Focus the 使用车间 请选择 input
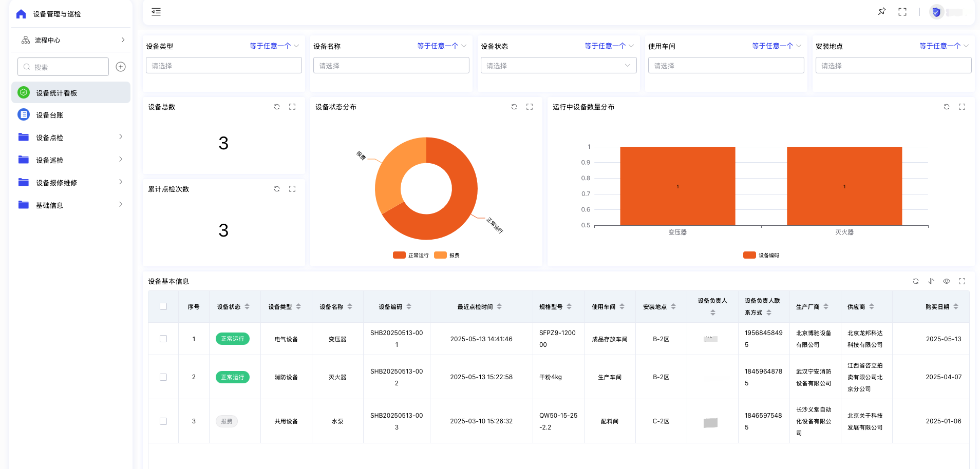Image resolution: width=980 pixels, height=469 pixels. (726, 65)
